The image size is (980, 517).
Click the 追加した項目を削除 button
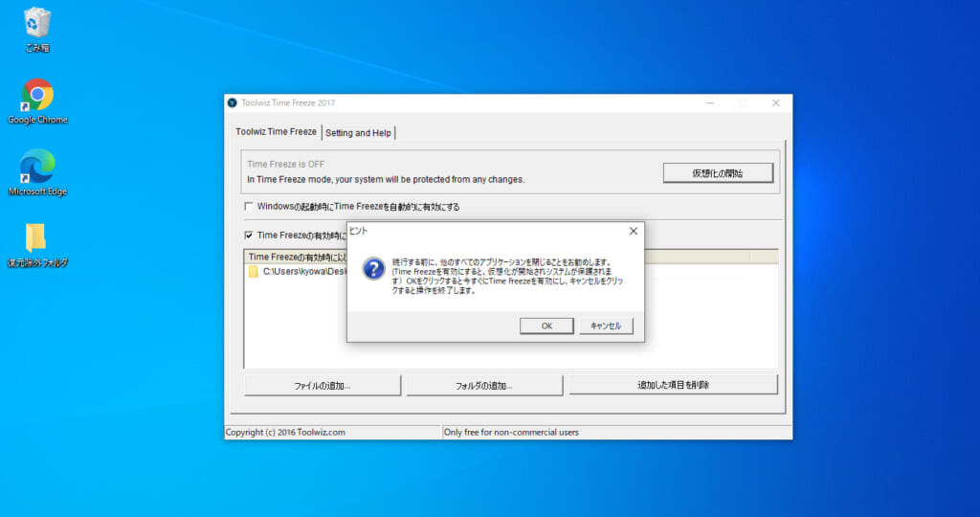(673, 385)
